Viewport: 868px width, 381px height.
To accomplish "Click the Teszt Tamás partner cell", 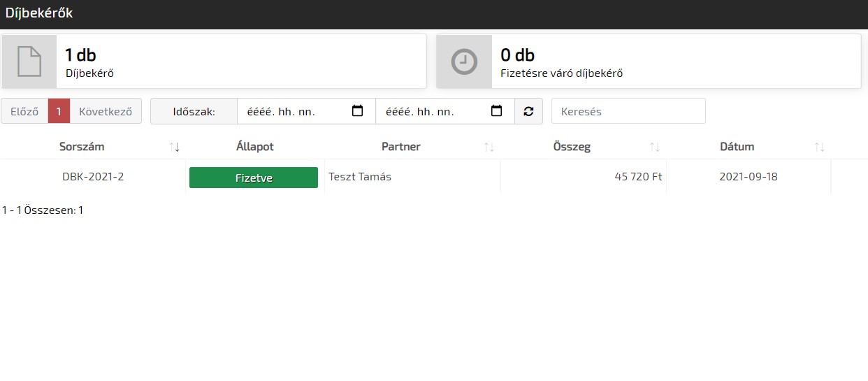I will (360, 177).
